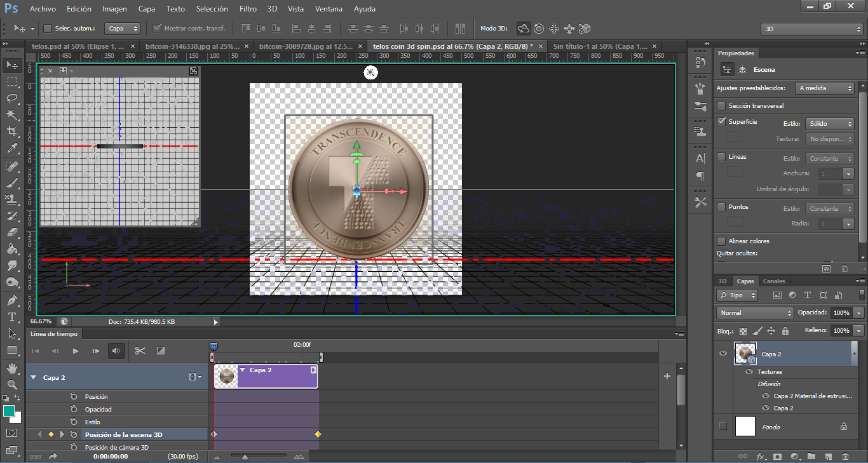Click the timeline transition icon
Screen dimensions: 868x463
coord(161,351)
